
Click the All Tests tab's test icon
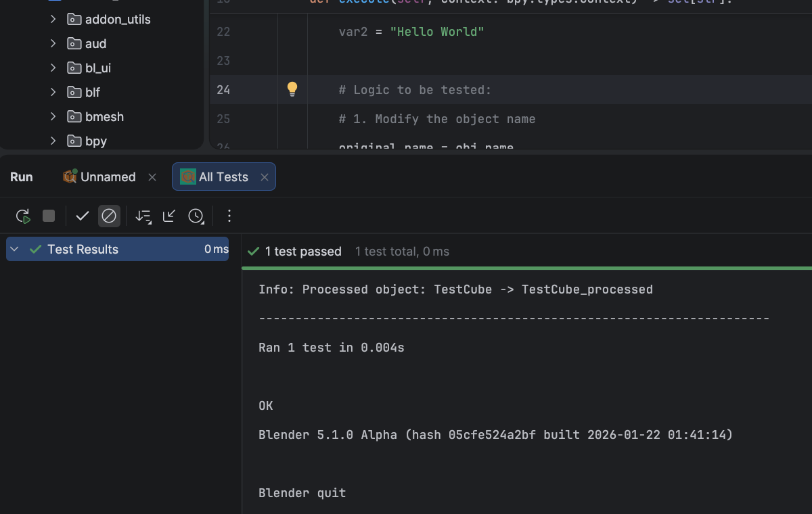pyautogui.click(x=188, y=177)
